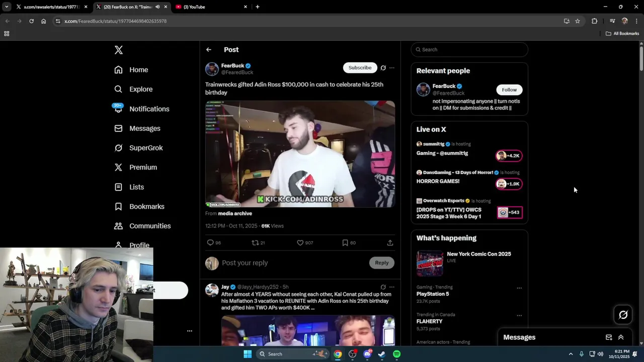Open Notifications in sidebar

pos(142,109)
